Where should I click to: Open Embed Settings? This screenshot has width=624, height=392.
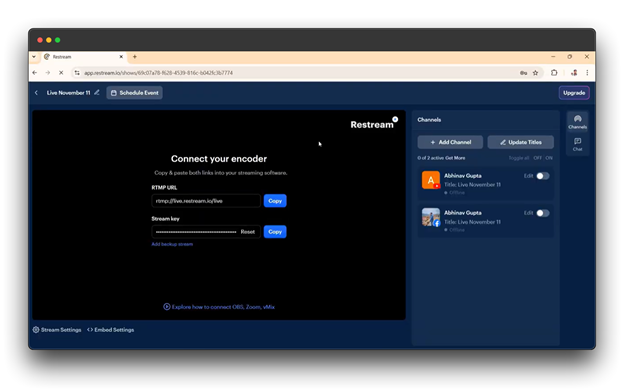(111, 330)
